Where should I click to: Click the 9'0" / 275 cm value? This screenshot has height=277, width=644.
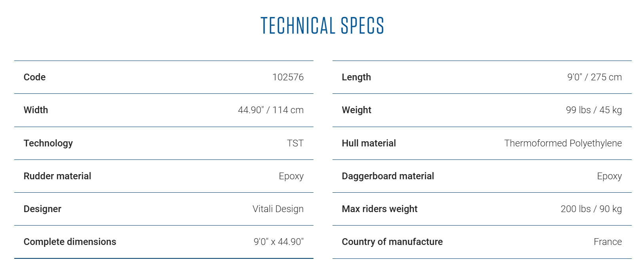[595, 77]
